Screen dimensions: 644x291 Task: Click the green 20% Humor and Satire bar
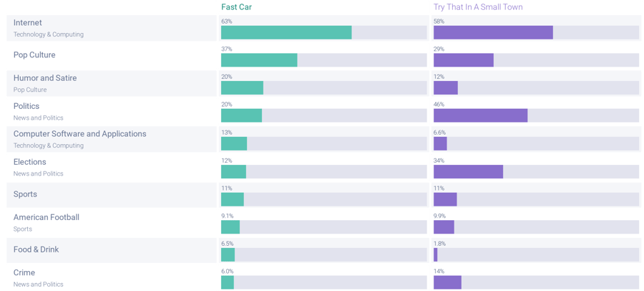coord(242,88)
